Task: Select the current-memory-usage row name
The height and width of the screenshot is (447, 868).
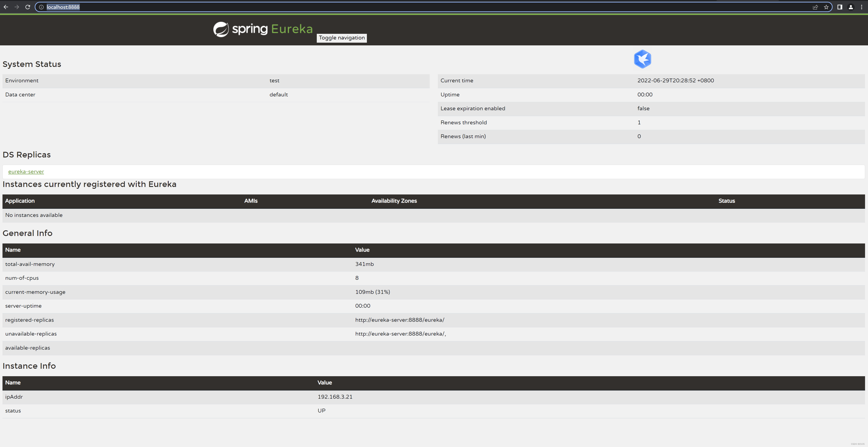Action: (x=35, y=292)
